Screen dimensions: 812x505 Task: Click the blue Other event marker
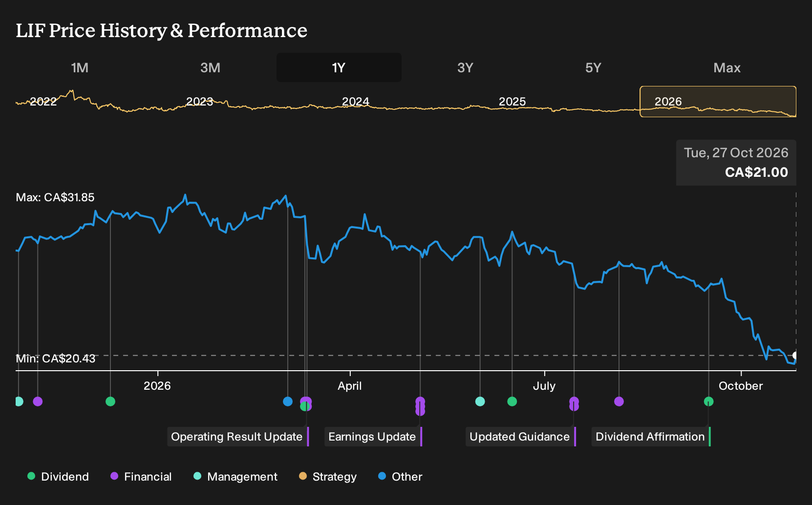pos(288,401)
